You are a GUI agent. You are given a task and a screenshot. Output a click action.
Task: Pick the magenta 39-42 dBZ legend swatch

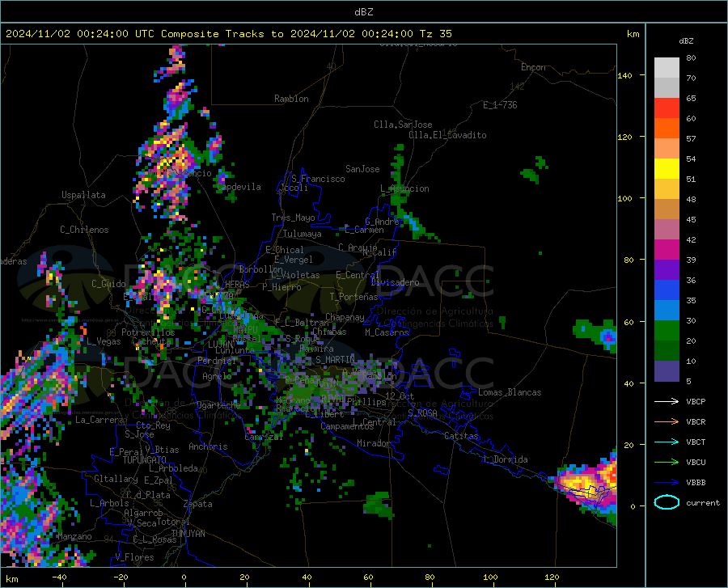click(667, 250)
